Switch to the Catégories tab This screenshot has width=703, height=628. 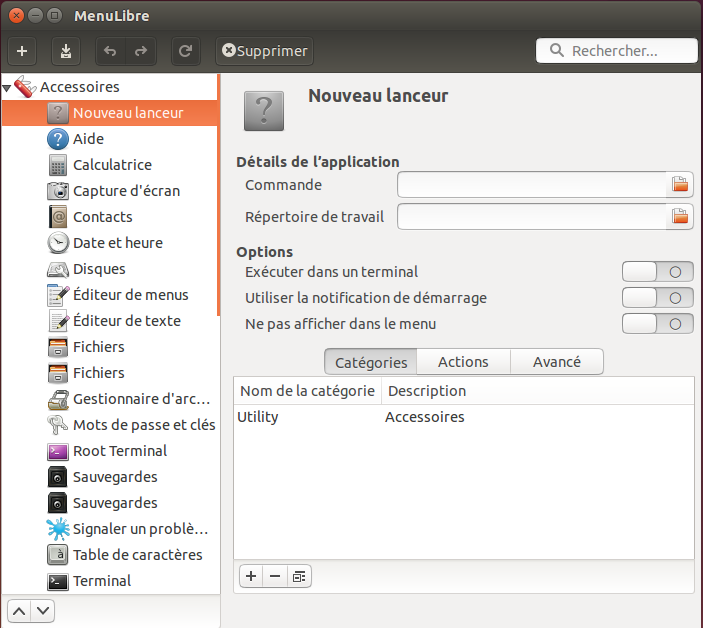point(371,362)
